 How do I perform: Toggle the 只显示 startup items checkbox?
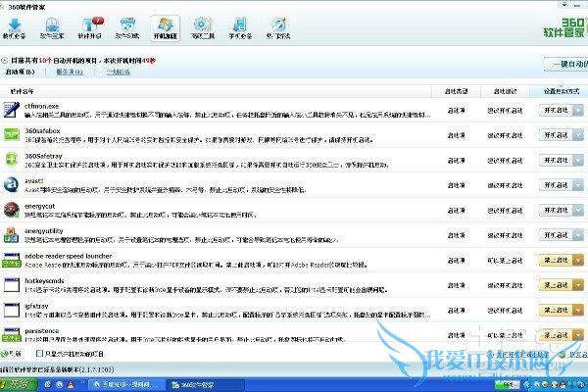click(x=39, y=354)
